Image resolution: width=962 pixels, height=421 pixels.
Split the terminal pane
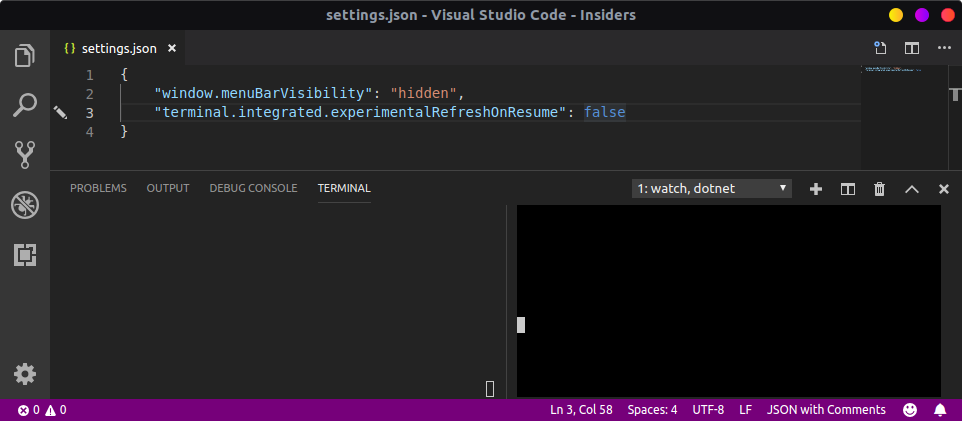click(848, 189)
